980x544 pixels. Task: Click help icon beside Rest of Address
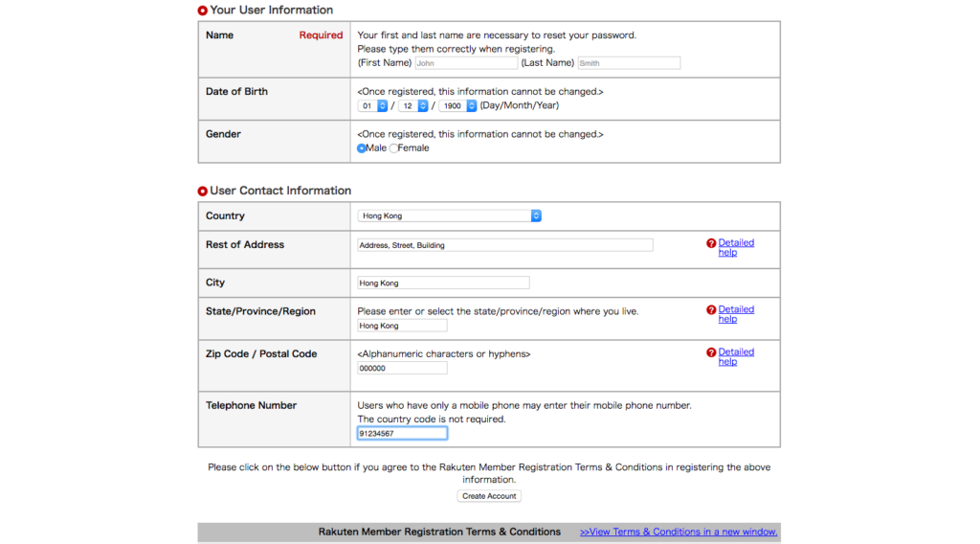(x=711, y=243)
